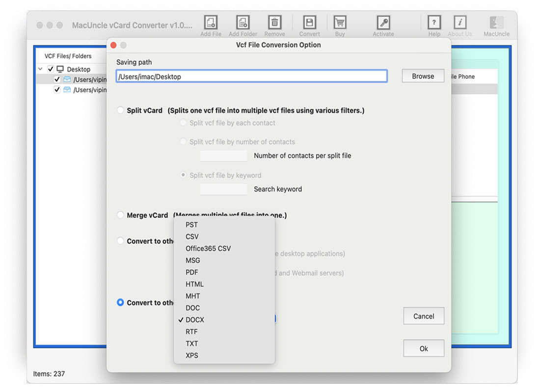
Task: Click the Browse button for saving path
Action: 423,76
